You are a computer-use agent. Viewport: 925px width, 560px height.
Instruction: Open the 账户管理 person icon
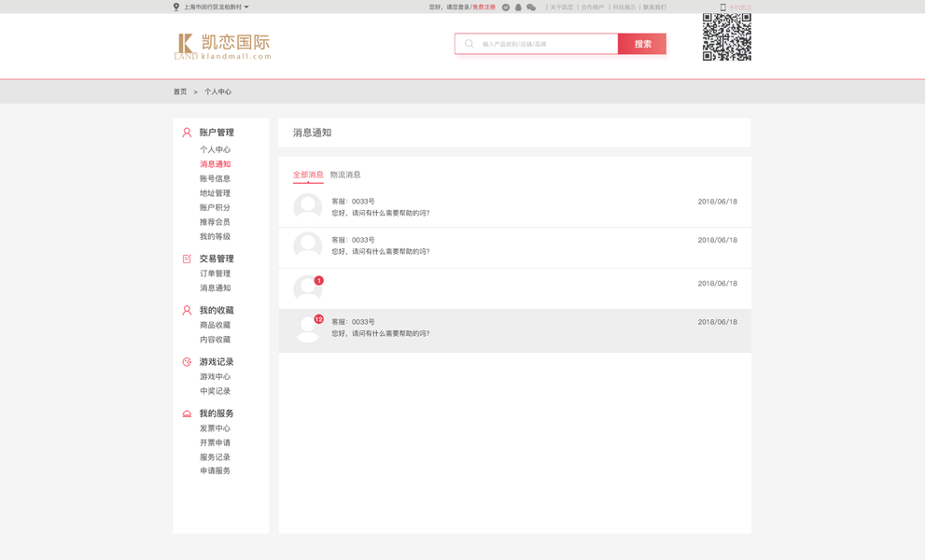(185, 133)
